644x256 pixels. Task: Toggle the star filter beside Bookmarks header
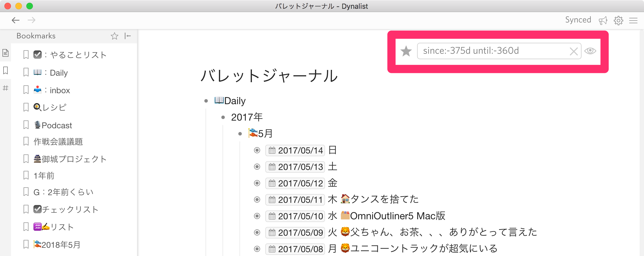click(x=114, y=36)
